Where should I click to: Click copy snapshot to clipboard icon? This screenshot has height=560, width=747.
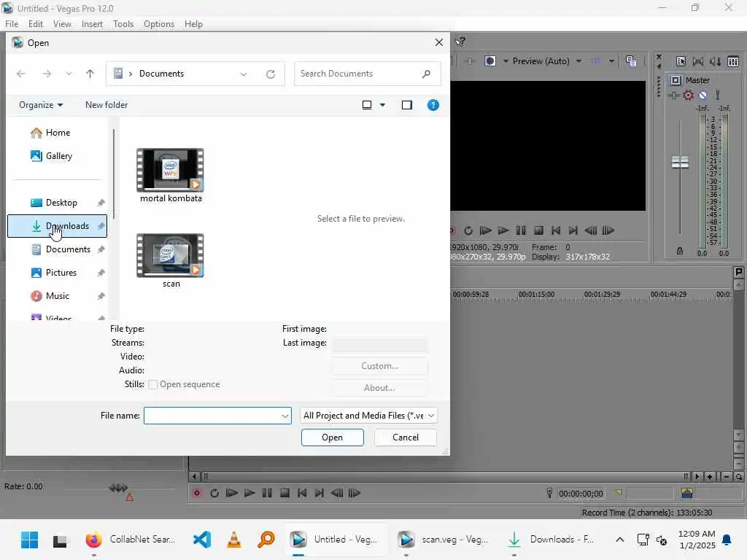(631, 61)
